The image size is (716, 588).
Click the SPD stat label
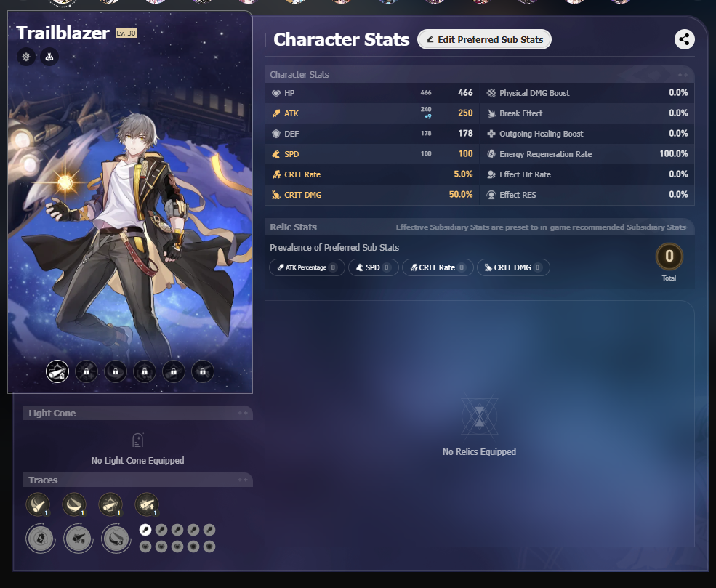point(291,154)
